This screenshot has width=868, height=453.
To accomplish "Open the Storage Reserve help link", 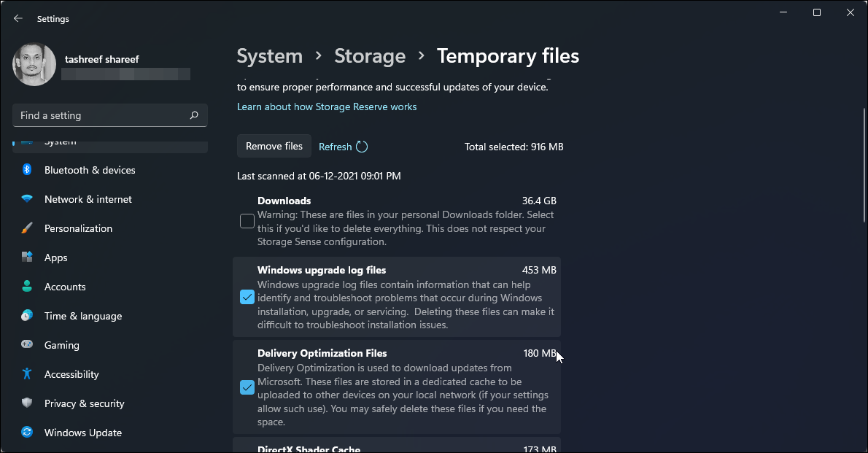I will pos(327,107).
